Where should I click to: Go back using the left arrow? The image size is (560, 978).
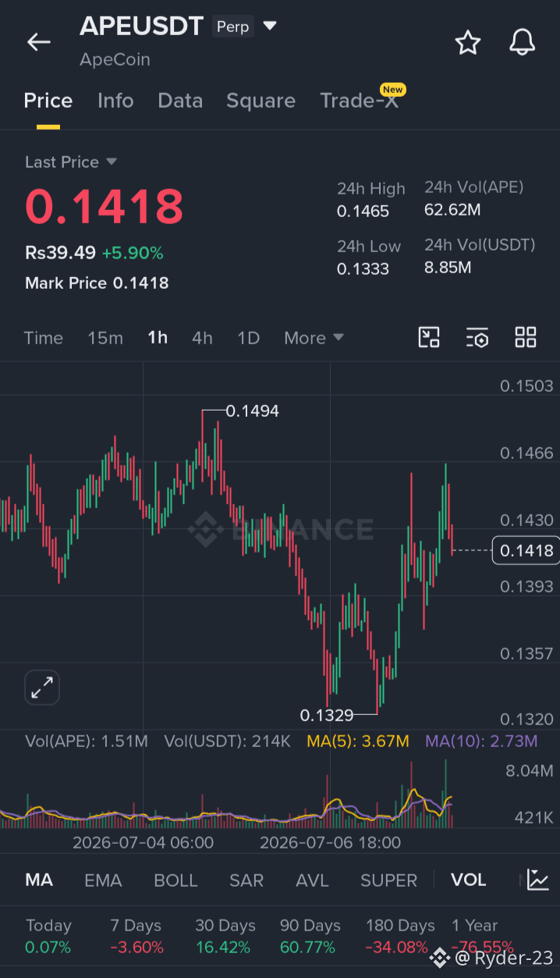(x=38, y=42)
